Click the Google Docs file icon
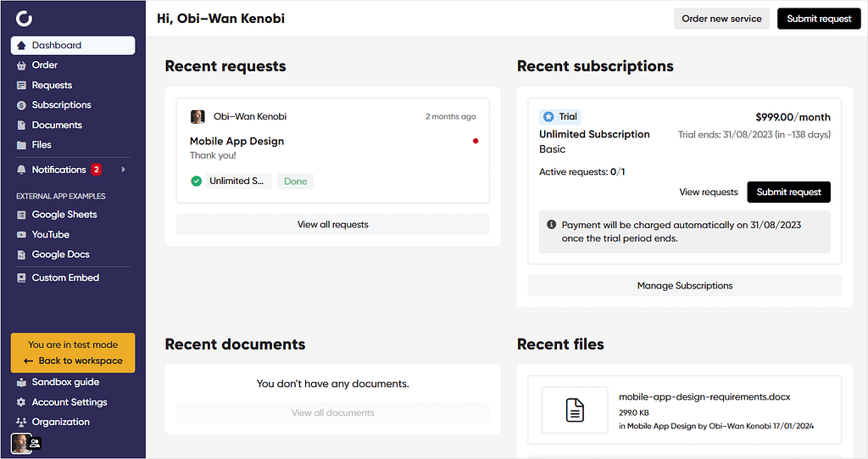The height and width of the screenshot is (459, 868). click(x=21, y=255)
